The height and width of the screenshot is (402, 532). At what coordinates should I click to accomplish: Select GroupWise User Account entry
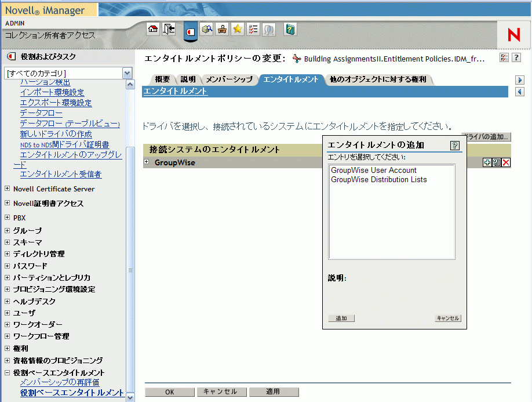[374, 170]
